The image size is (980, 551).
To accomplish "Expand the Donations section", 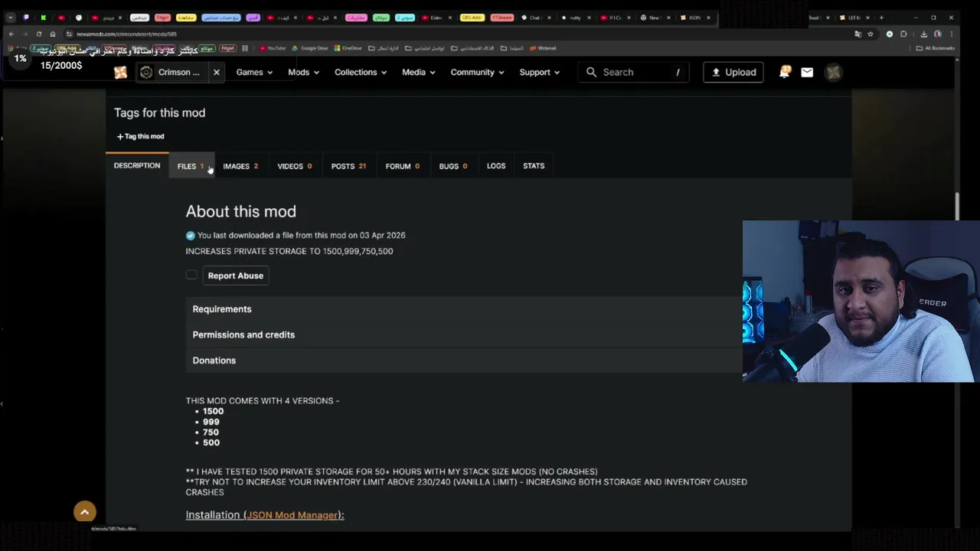I will 464,360.
